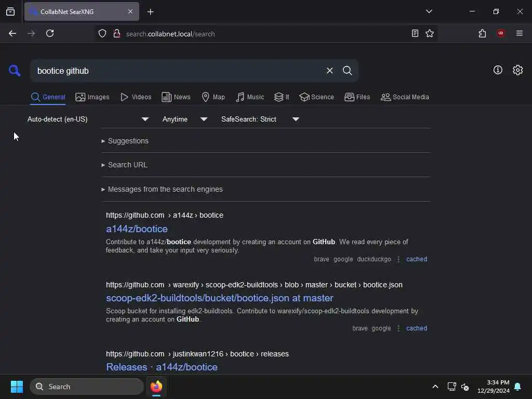This screenshot has width=532, height=399.
Task: Click the browser address bar URL
Action: coord(170,34)
